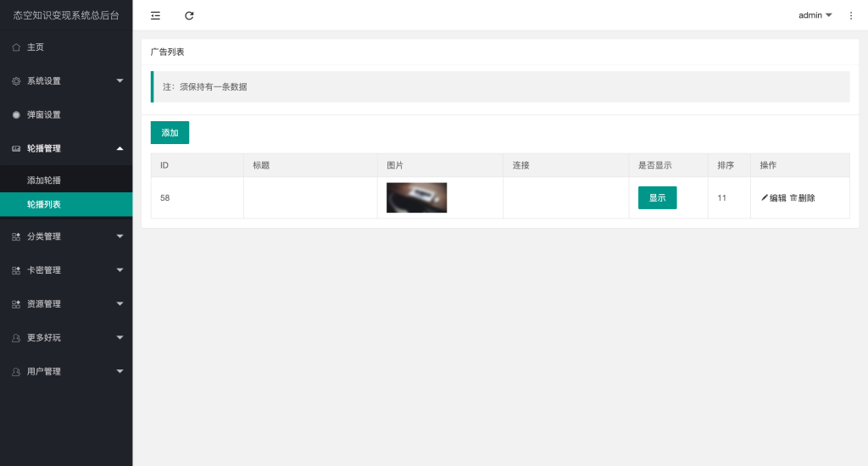Screen dimensions: 868x466
Task: Expand the 分类管理 submenu arrow
Action: 120,236
